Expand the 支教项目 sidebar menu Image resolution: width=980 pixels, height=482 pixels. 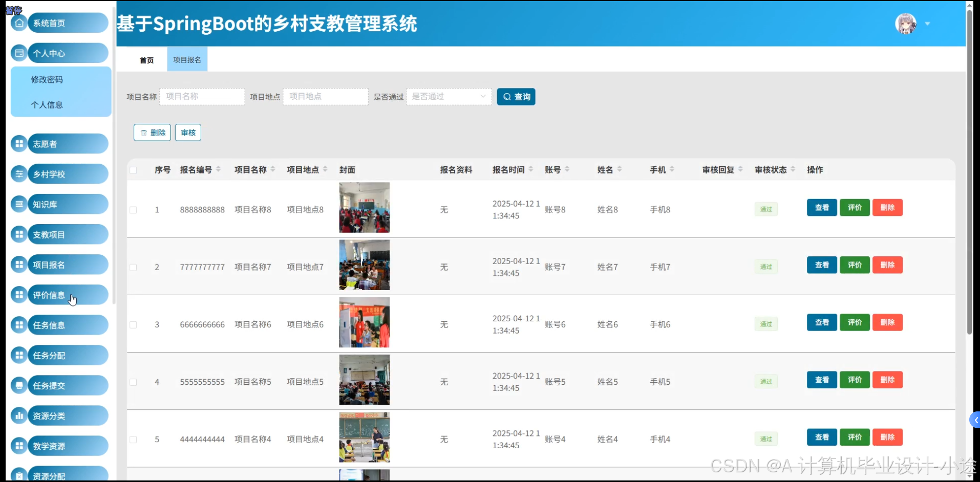[68, 234]
